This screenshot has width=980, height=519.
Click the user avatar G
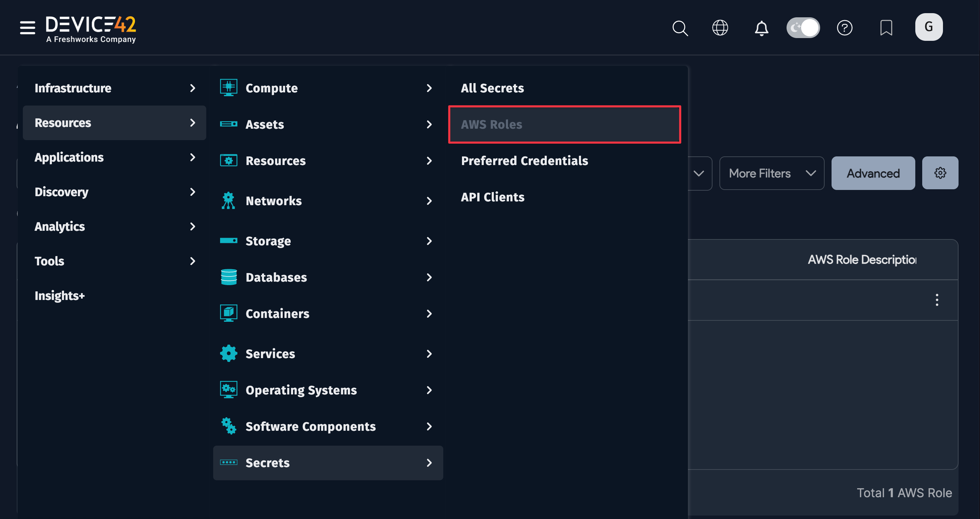coord(929,27)
